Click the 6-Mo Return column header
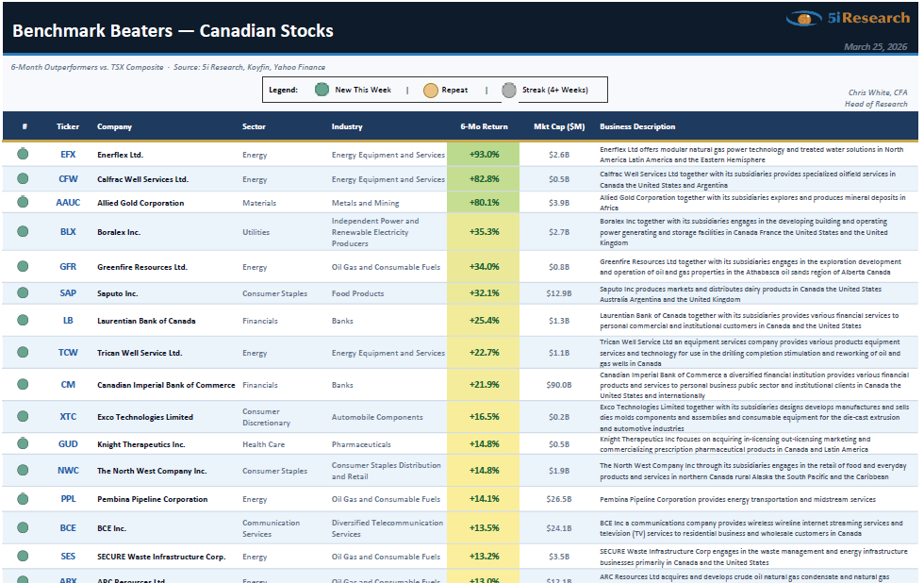Image resolution: width=924 pixels, height=583 pixels. (x=483, y=126)
